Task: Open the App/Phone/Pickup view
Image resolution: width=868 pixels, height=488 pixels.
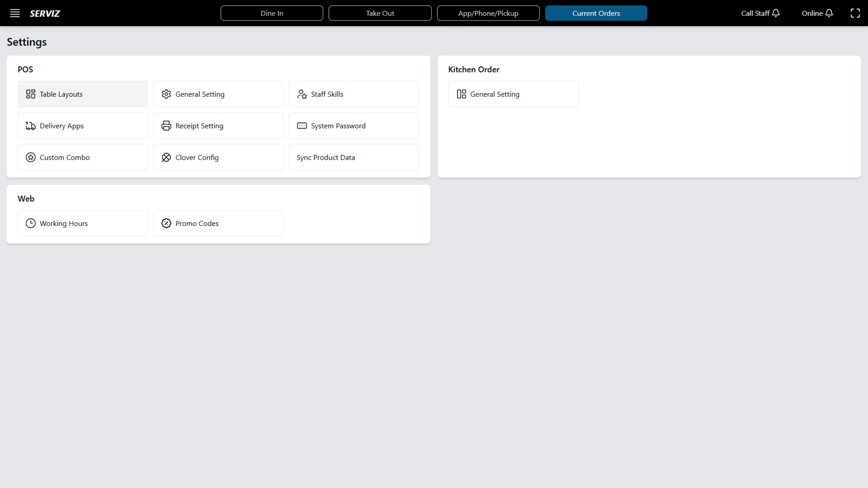Action: pyautogui.click(x=488, y=13)
